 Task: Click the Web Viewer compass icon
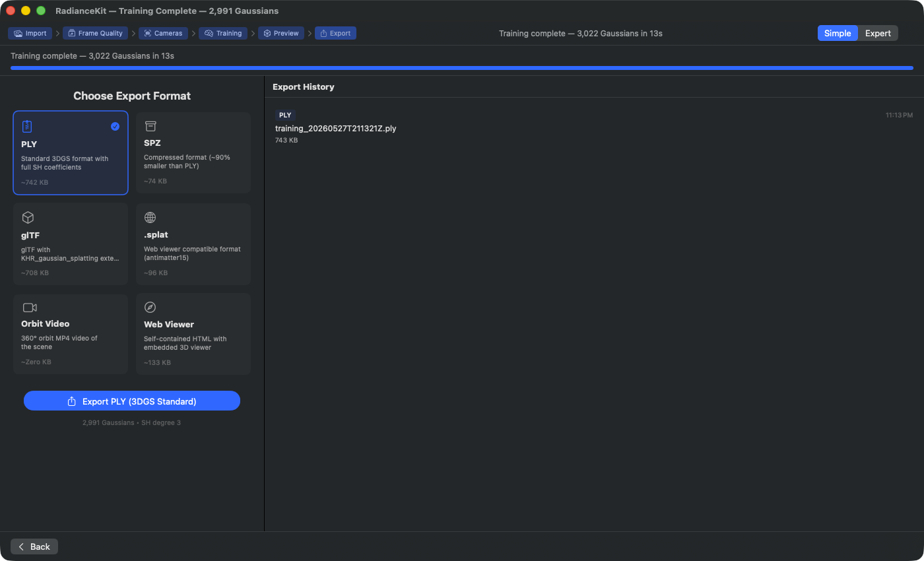(x=150, y=308)
